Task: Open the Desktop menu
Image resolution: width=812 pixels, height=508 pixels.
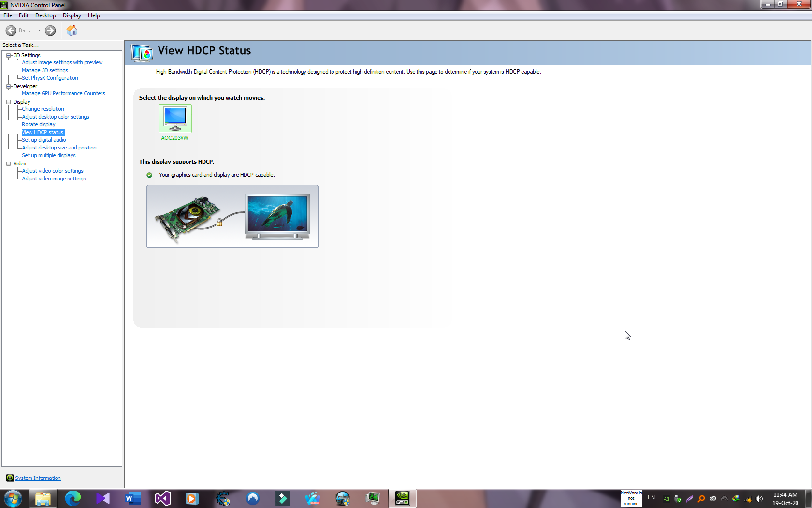Action: [x=45, y=15]
